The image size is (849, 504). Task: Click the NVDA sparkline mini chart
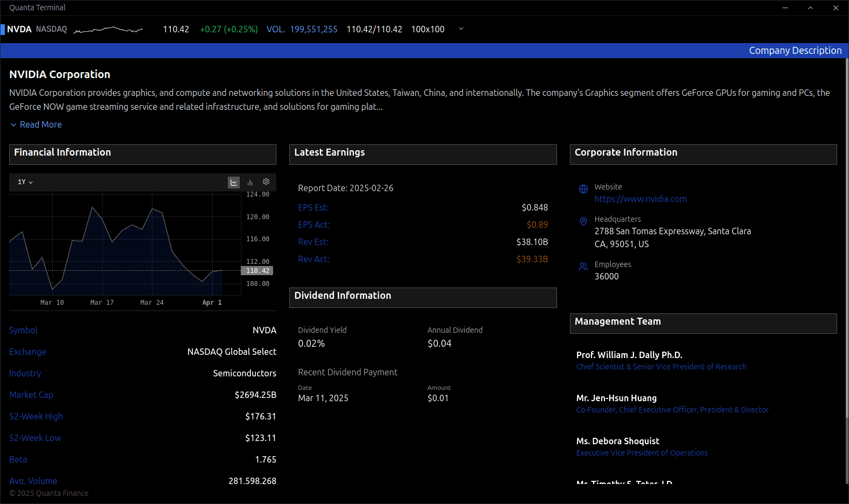(x=108, y=30)
